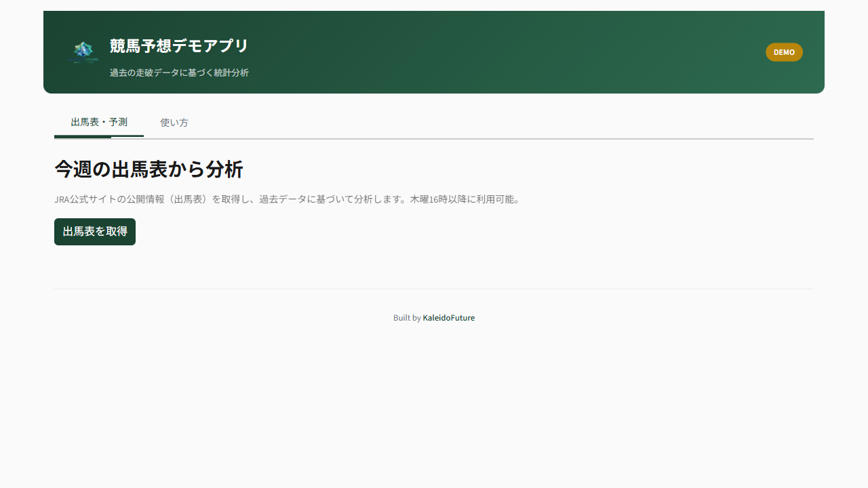
Task: Click the 競馬予想デモアプリ title text
Action: coord(179,46)
